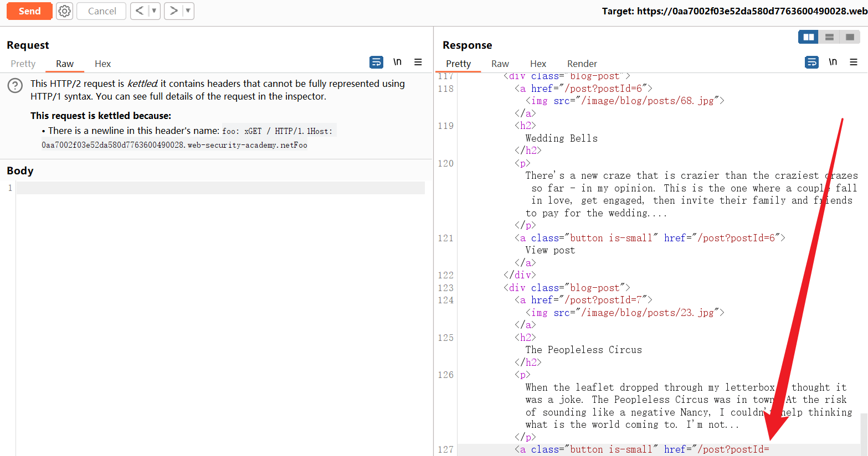Switch Request view to Pretty tab

click(x=23, y=64)
